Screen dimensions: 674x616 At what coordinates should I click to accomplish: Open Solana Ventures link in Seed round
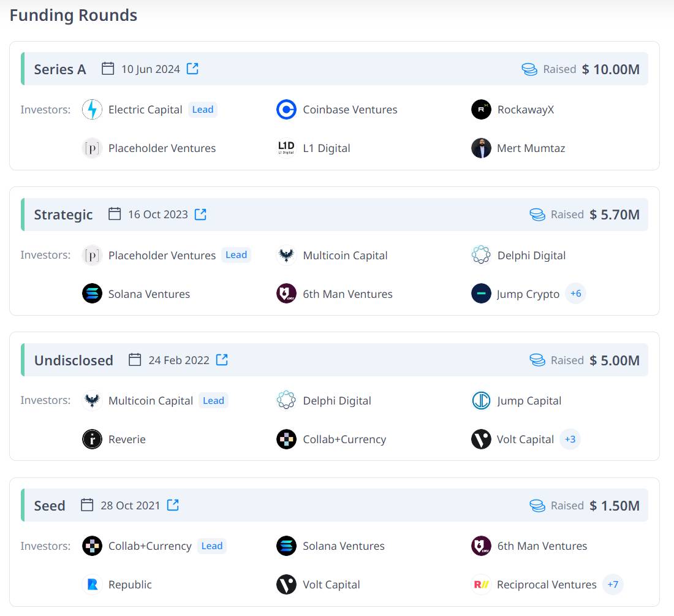(x=344, y=546)
